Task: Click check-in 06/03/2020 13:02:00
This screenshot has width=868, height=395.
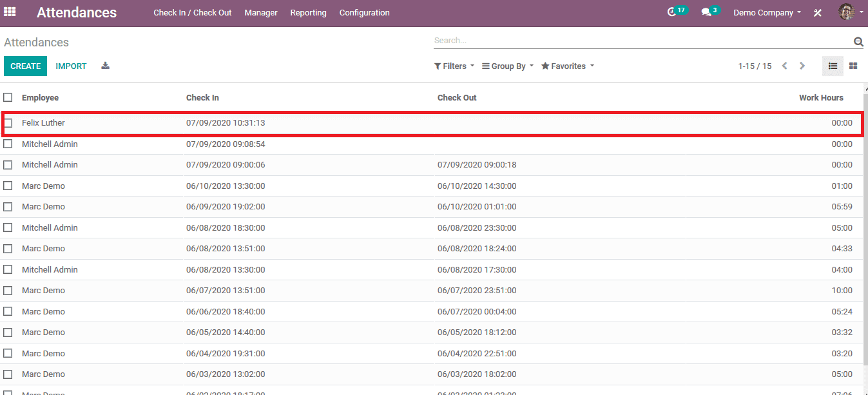Action: pos(226,374)
